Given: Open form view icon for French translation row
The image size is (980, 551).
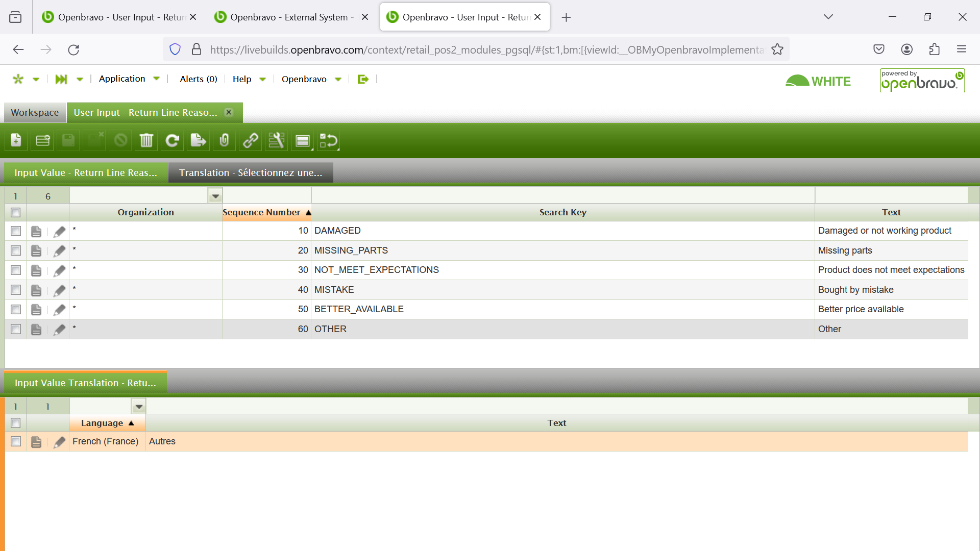Looking at the screenshot, I should click(x=36, y=442).
